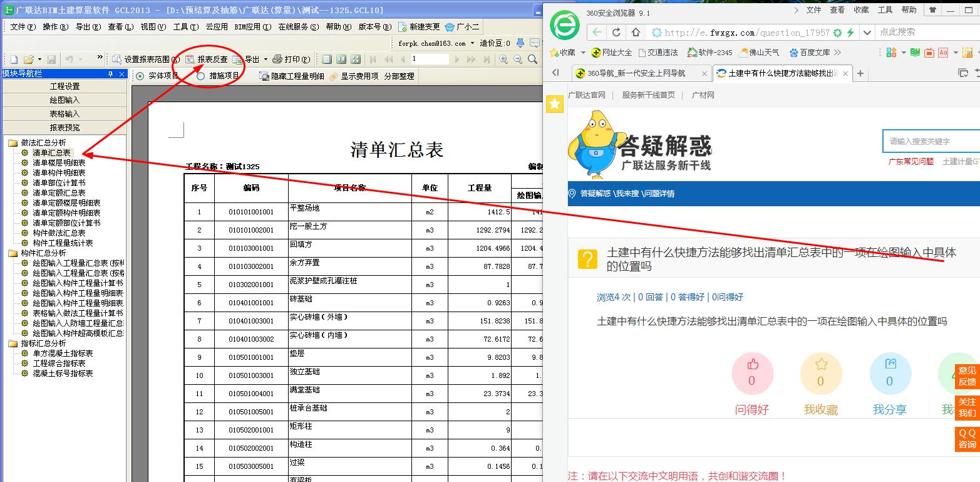The image size is (980, 482).
Task: Open the 绘图输入 navigation section
Action: coord(65,100)
